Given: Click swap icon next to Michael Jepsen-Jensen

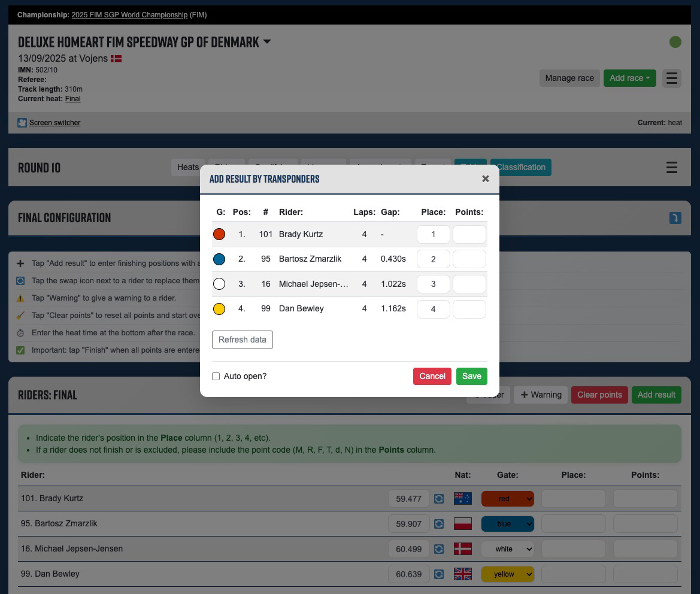Looking at the screenshot, I should pyautogui.click(x=439, y=548).
